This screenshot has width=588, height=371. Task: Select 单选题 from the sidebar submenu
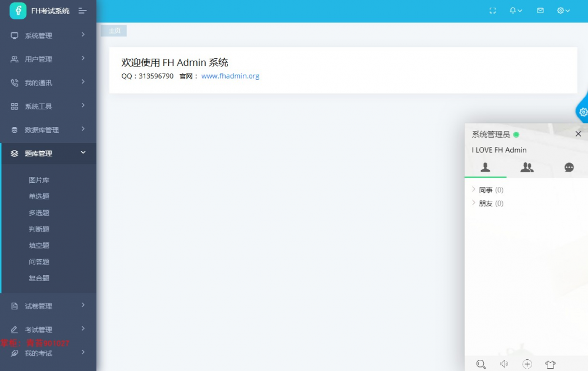point(39,196)
